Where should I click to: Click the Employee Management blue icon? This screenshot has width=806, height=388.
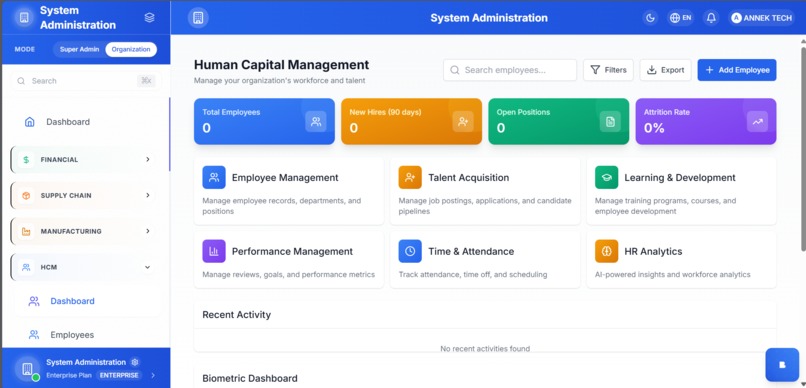coord(214,177)
